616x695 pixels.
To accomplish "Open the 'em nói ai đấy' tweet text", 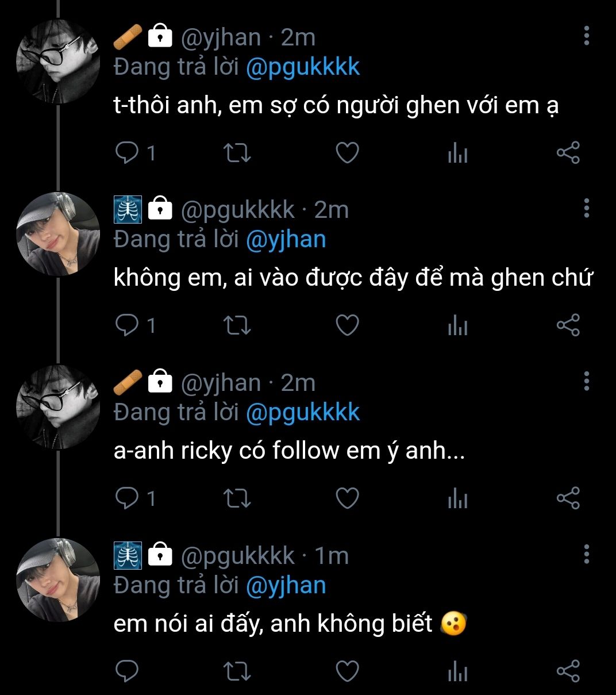I will 273,624.
